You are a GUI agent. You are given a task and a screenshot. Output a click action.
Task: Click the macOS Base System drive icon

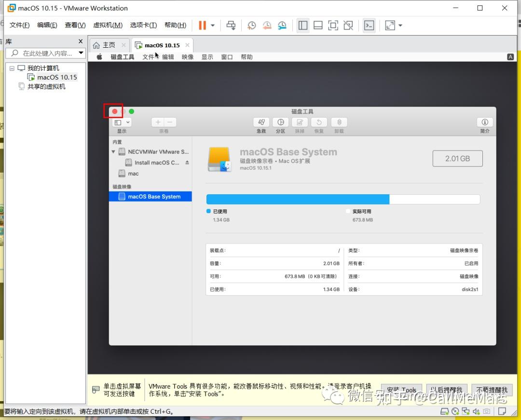click(219, 159)
